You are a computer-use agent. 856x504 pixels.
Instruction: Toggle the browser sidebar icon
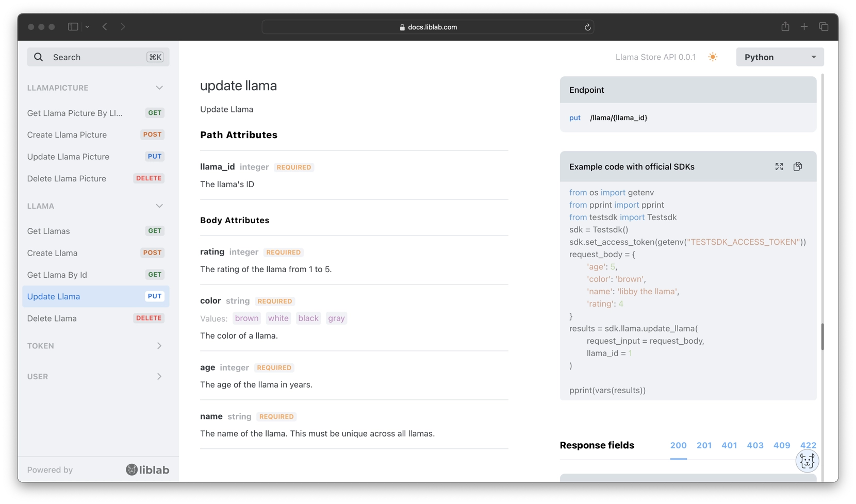coord(72,27)
